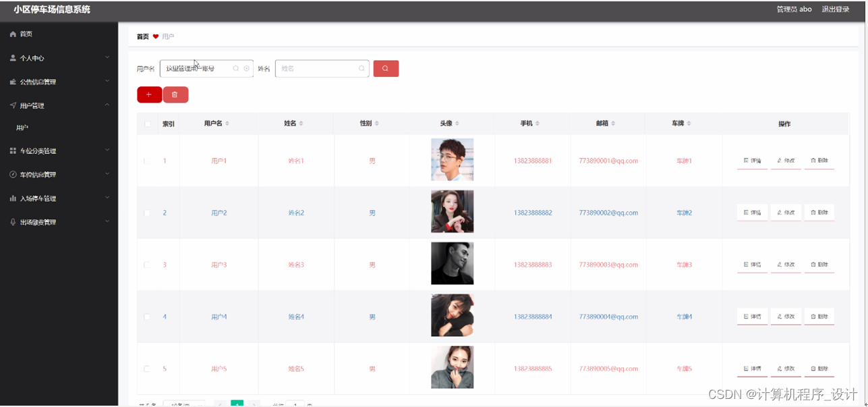The image size is (868, 407).
Task: Click the avatar thumbnail of 用户1
Action: (452, 159)
